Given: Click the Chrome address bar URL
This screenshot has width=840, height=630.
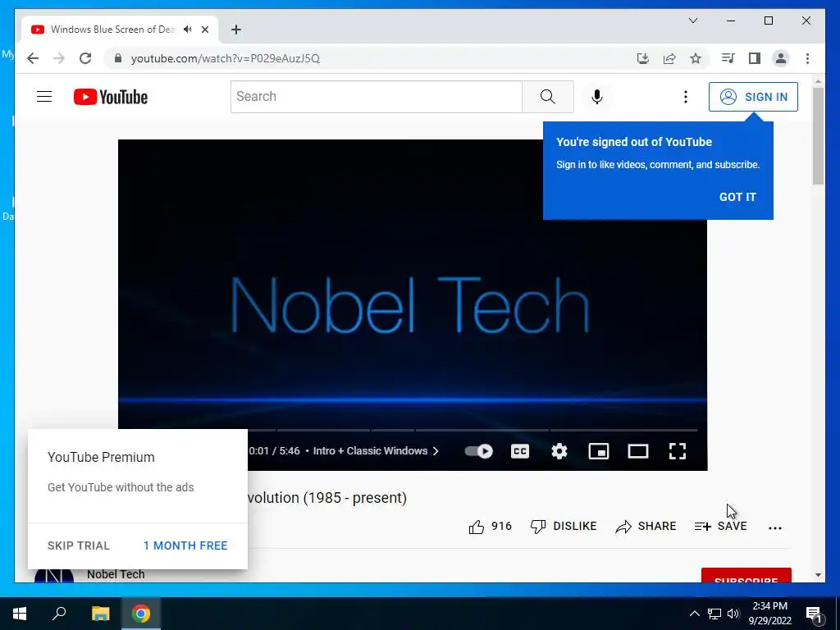Looking at the screenshot, I should (225, 58).
